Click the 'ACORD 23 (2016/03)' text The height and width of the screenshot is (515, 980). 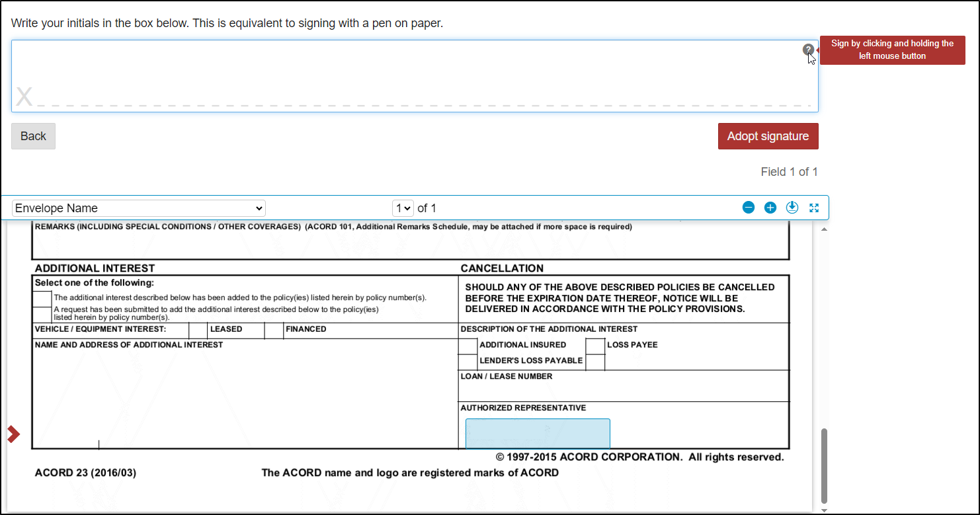point(85,473)
